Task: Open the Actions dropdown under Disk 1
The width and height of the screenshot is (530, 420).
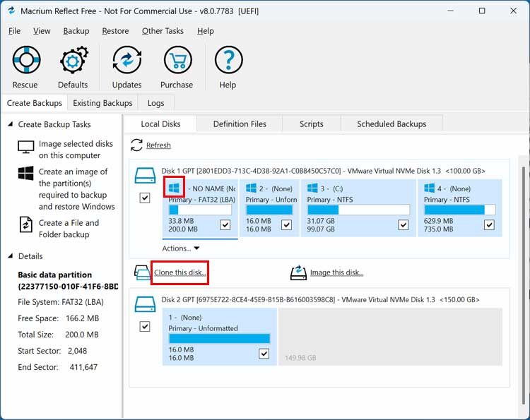Action: point(180,248)
